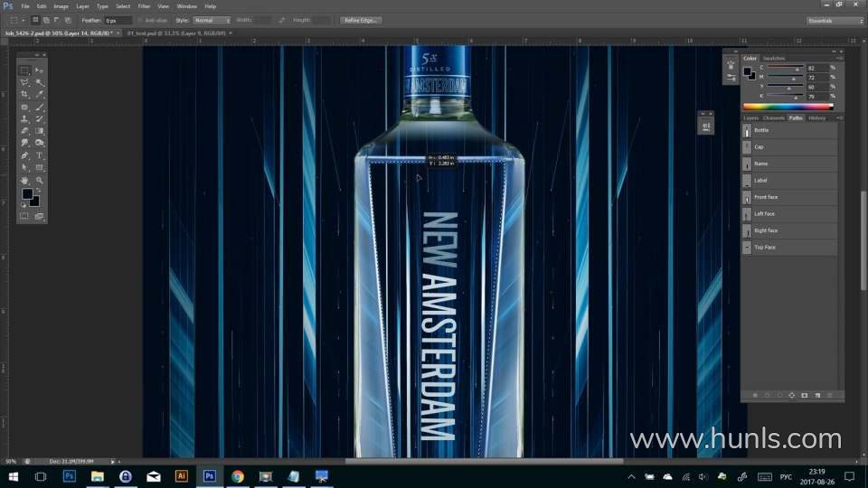Select the Blur tool

point(24,144)
